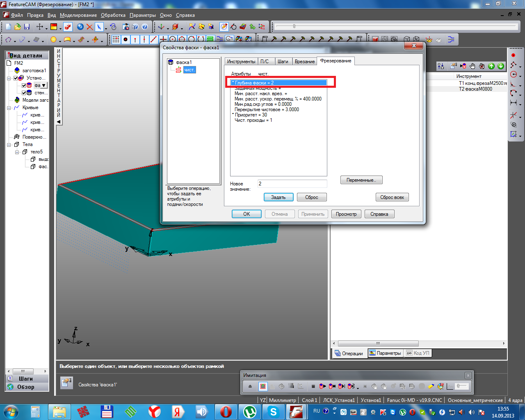Click the dot grid snap icon
Image resolution: width=525 pixels, height=420 pixels.
[116, 39]
